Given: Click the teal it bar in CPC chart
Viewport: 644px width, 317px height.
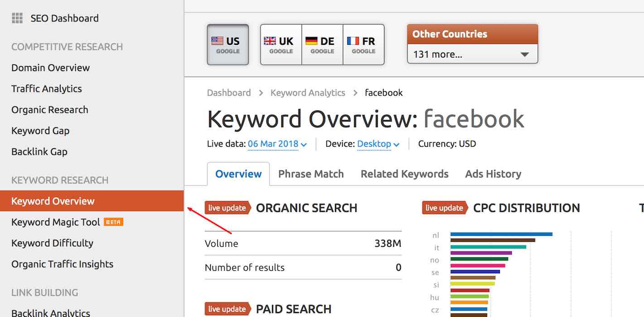Looking at the screenshot, I should 488,247.
